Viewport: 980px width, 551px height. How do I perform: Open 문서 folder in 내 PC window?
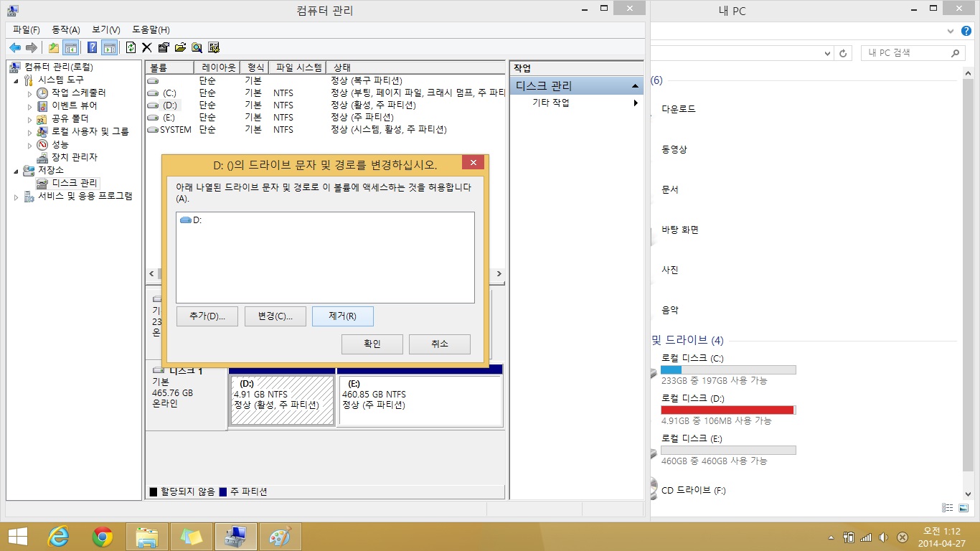[670, 189]
